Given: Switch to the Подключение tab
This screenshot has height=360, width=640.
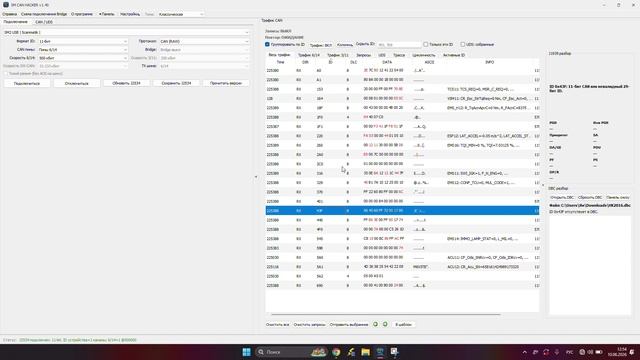Looking at the screenshot, I should coord(16,22).
